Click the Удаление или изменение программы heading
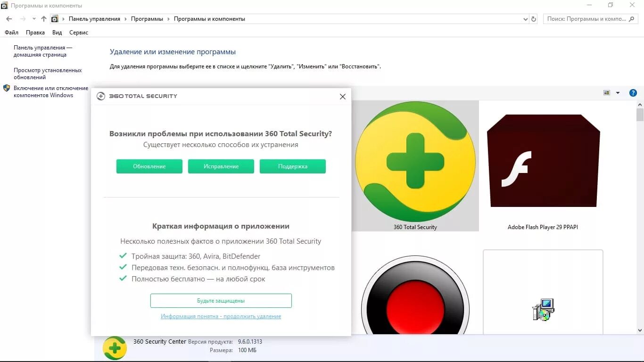 pyautogui.click(x=173, y=52)
